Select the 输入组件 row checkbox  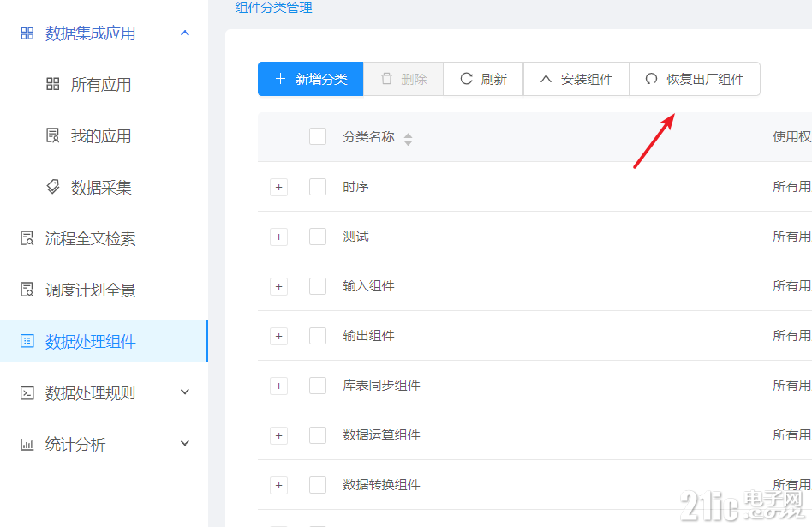(318, 286)
